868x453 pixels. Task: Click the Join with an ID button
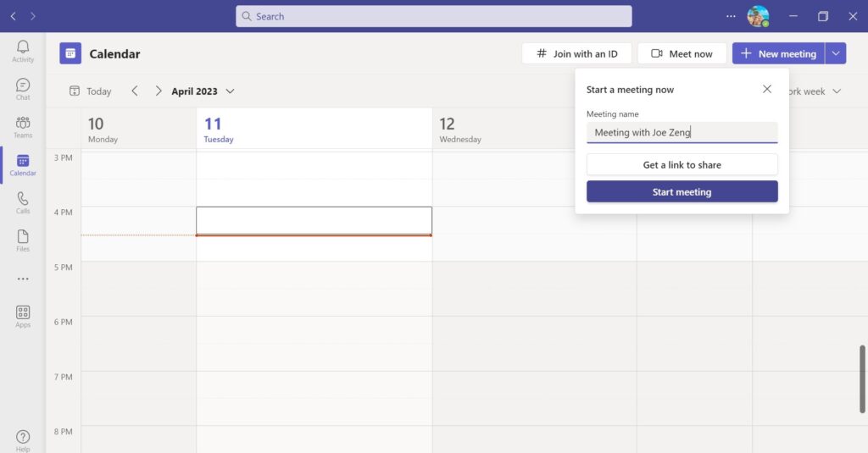576,53
